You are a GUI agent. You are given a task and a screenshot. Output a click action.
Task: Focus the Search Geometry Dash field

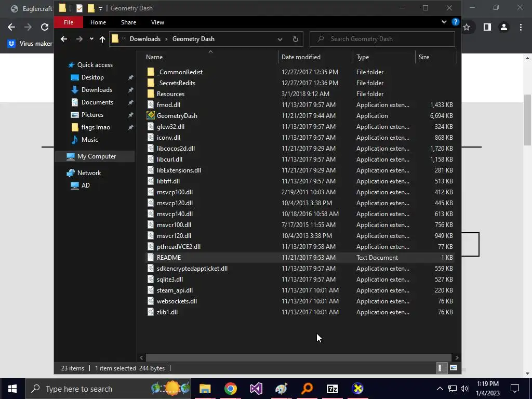pos(382,39)
